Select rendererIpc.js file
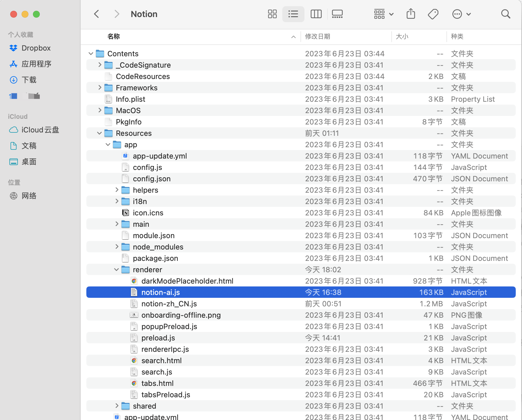The width and height of the screenshot is (522, 420). [165, 349]
